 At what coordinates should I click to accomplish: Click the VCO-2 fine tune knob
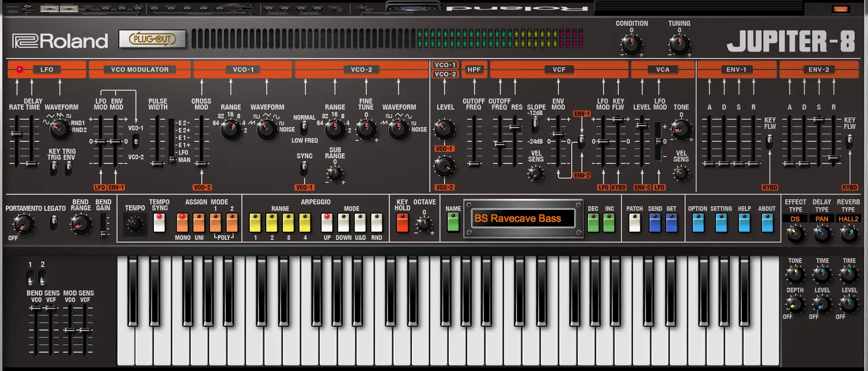click(x=366, y=129)
